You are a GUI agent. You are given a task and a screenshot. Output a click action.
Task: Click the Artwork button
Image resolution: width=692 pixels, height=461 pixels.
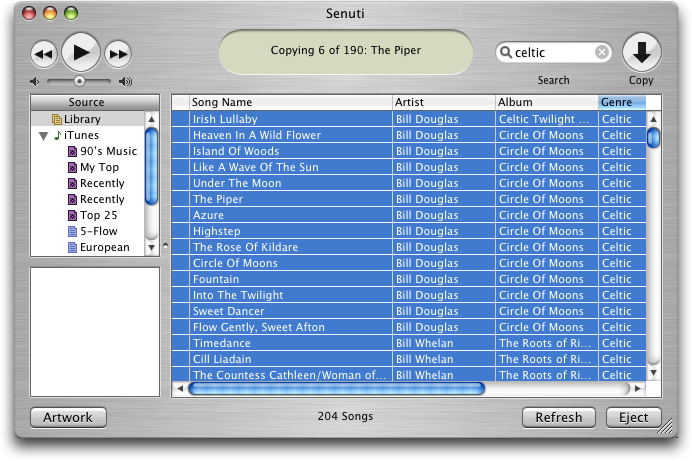(68, 417)
